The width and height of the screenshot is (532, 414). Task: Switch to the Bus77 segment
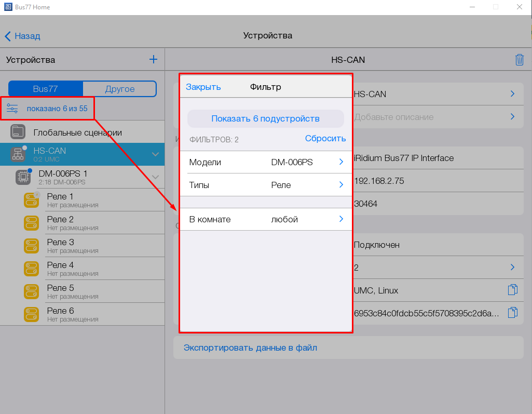click(x=46, y=89)
